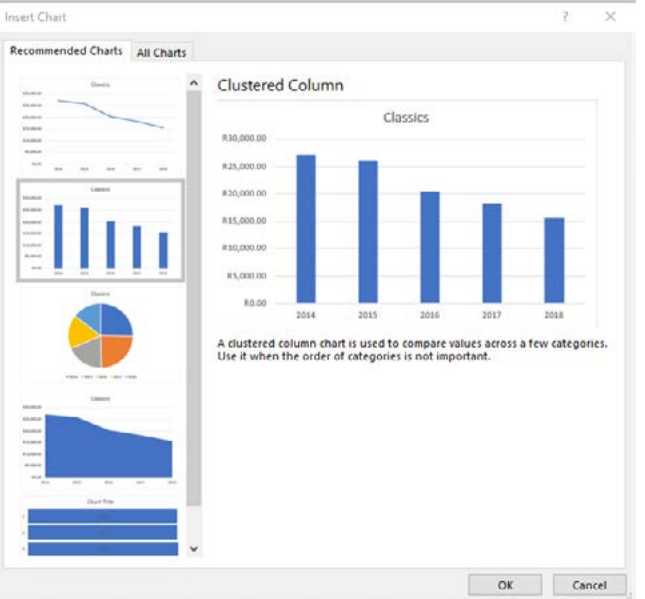The width and height of the screenshot is (645, 599).
Task: Choose the area chart thumbnail
Action: coord(100,440)
